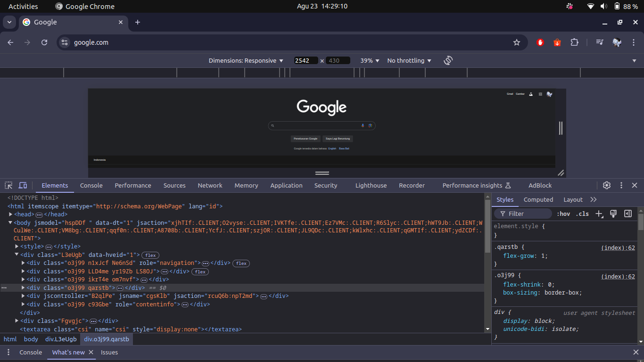Switch to the Sources tab

(174, 185)
